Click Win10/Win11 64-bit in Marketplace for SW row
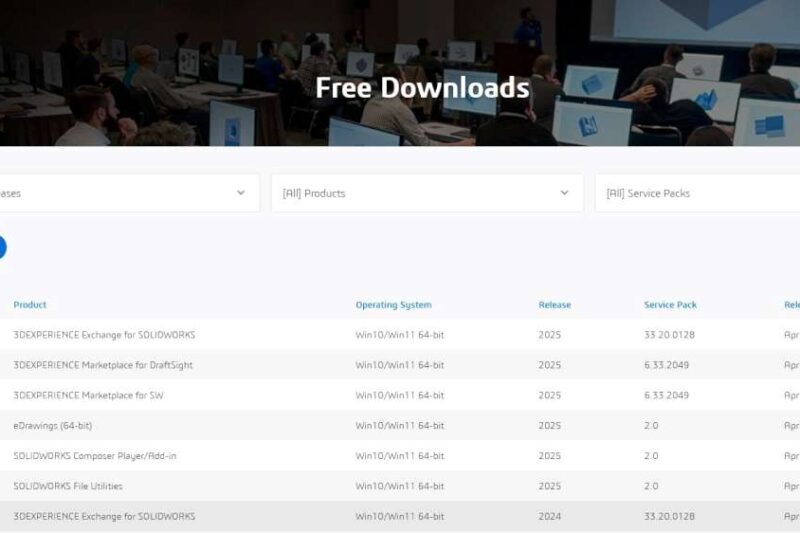The height and width of the screenshot is (533, 800). click(399, 395)
